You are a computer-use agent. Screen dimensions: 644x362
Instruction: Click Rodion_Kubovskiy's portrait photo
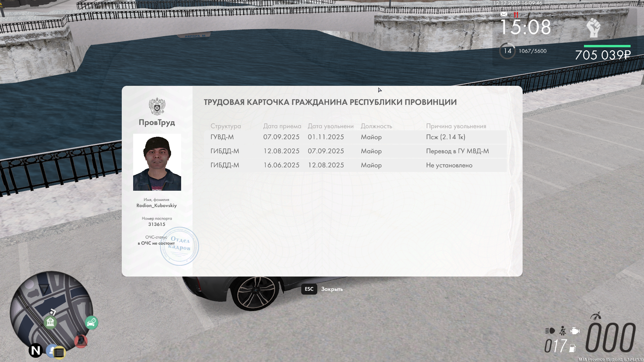click(x=157, y=162)
